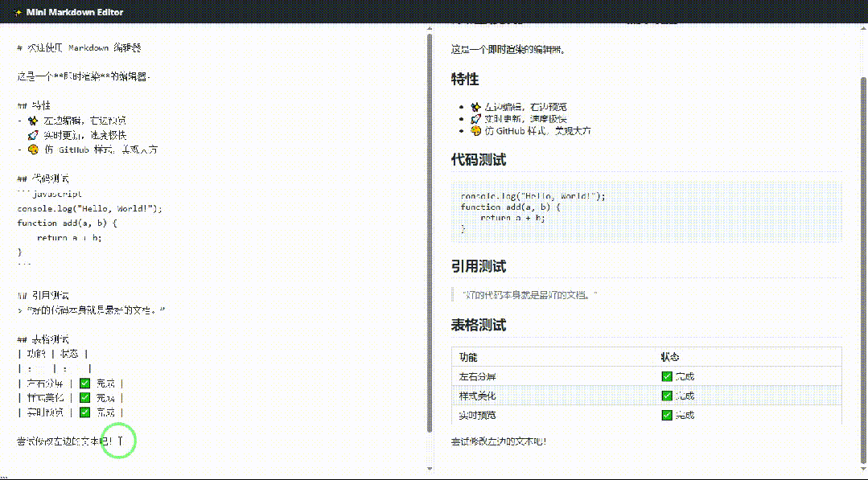This screenshot has height=480, width=868.
Task: Click the green check in the '实时预览' source row
Action: 84,412
